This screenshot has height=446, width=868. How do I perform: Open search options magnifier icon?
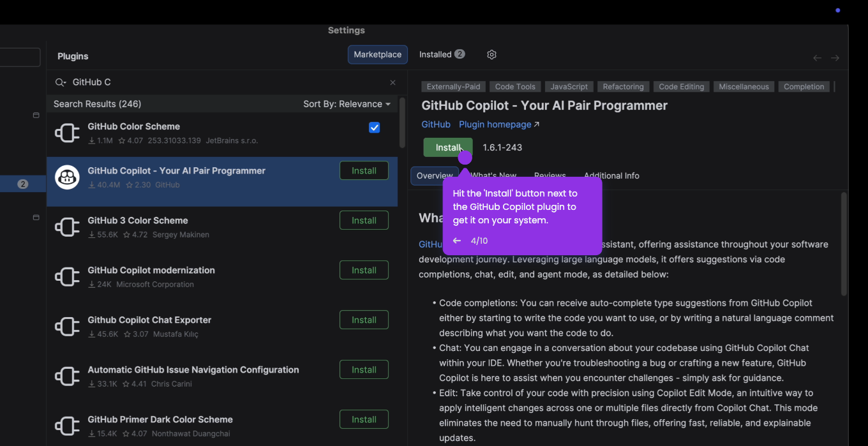coord(61,82)
